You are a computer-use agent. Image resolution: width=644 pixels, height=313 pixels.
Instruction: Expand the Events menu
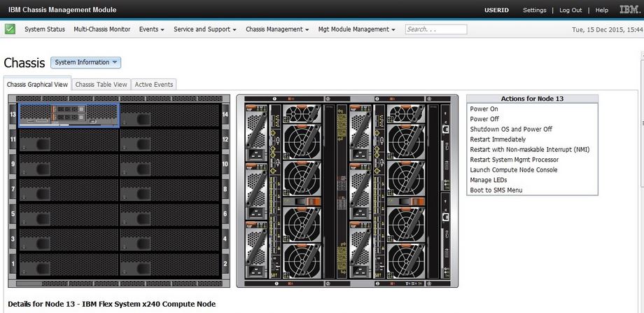click(151, 29)
